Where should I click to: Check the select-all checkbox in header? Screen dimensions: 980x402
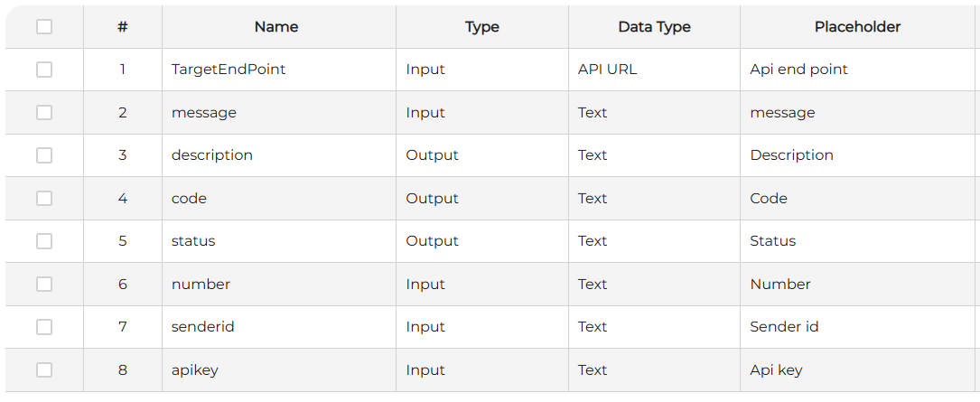[x=44, y=27]
